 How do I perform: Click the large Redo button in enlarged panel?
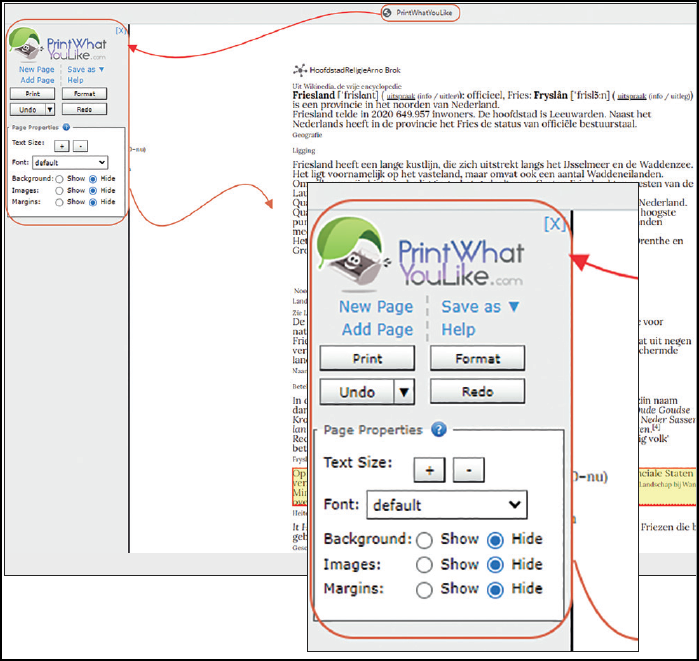(x=477, y=392)
